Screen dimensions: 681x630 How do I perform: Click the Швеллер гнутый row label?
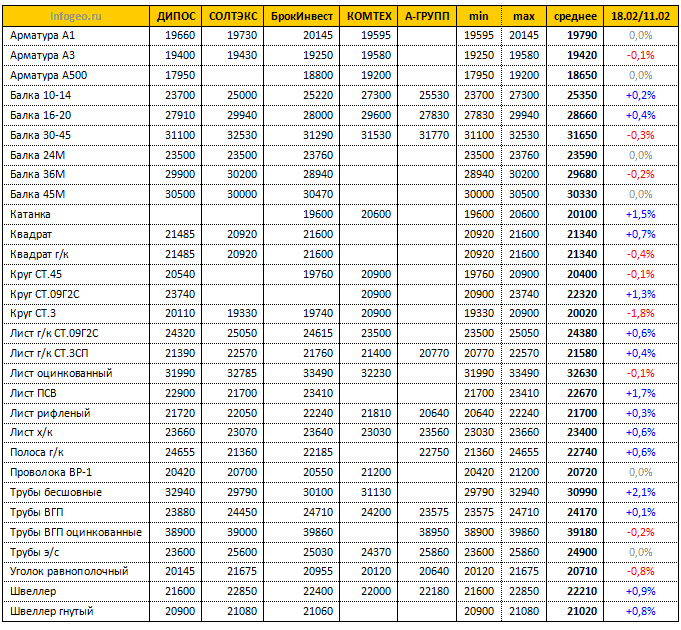click(x=52, y=611)
